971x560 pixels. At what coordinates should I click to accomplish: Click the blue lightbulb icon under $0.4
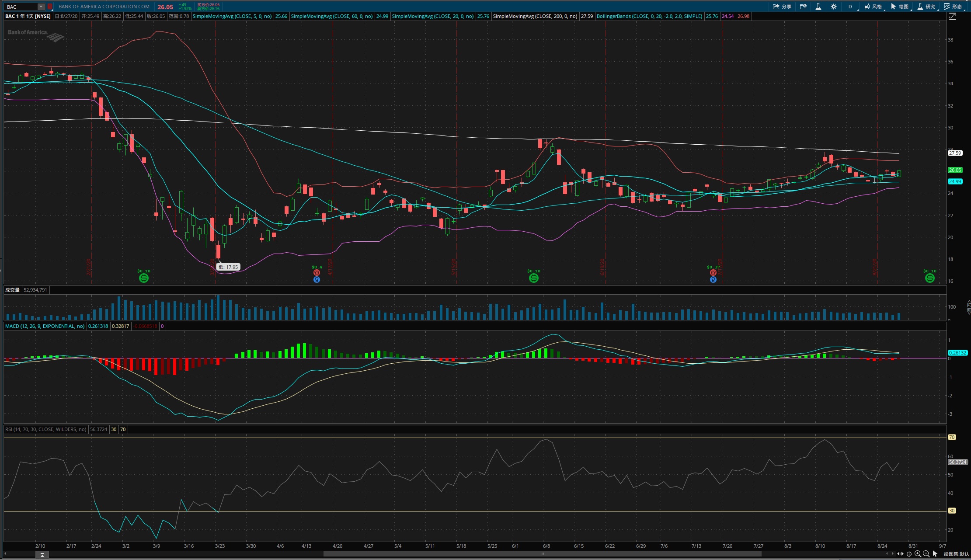pyautogui.click(x=317, y=279)
